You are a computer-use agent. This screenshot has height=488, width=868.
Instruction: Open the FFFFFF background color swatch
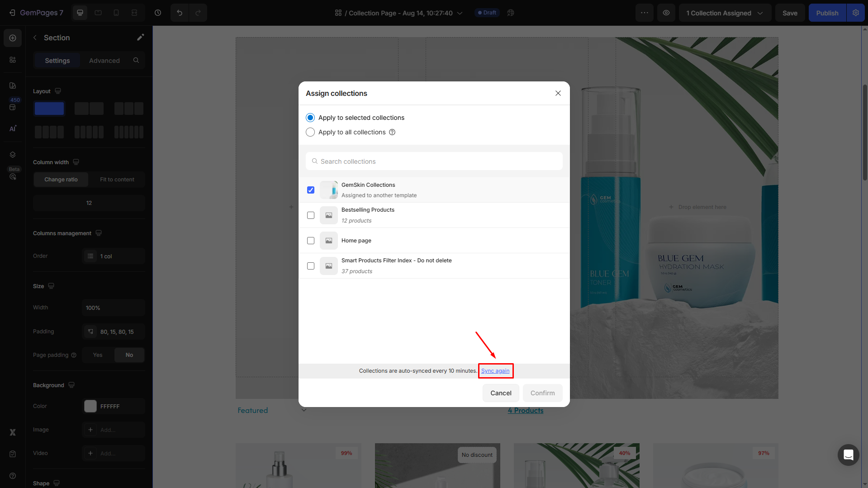pos(90,406)
